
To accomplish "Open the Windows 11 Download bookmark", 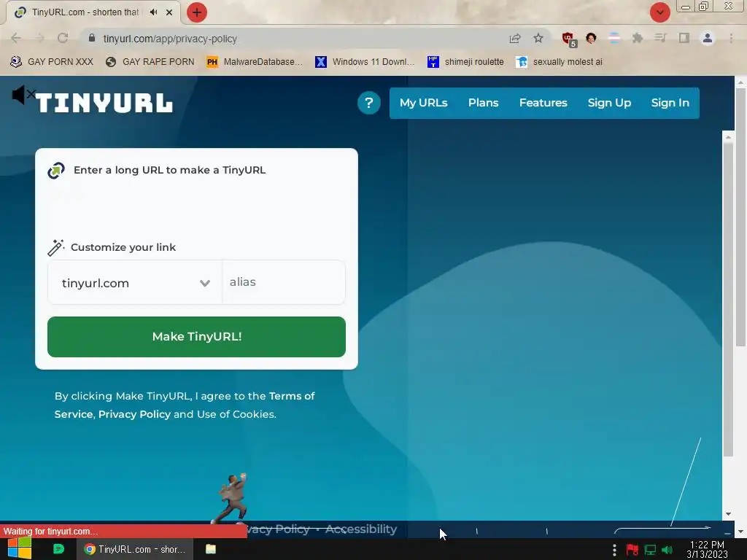I will pyautogui.click(x=365, y=62).
